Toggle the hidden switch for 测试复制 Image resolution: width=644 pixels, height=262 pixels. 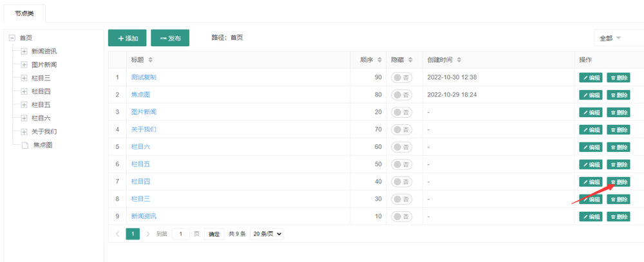click(x=402, y=77)
